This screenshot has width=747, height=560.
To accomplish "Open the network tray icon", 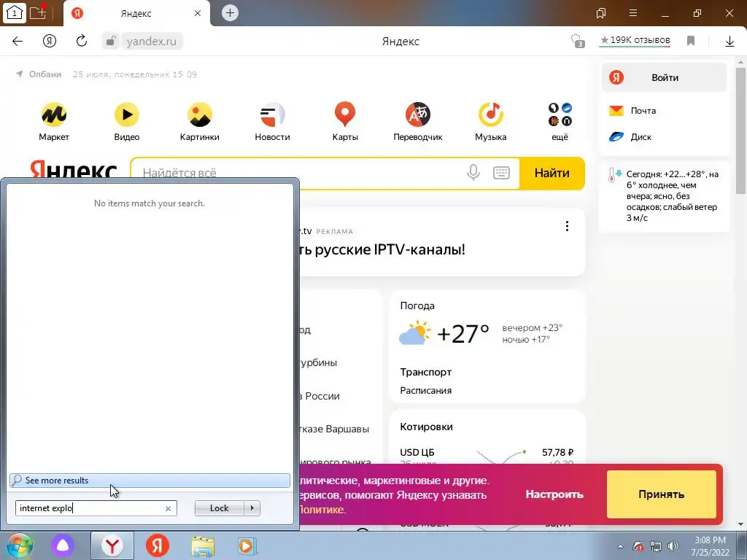I will point(656,546).
